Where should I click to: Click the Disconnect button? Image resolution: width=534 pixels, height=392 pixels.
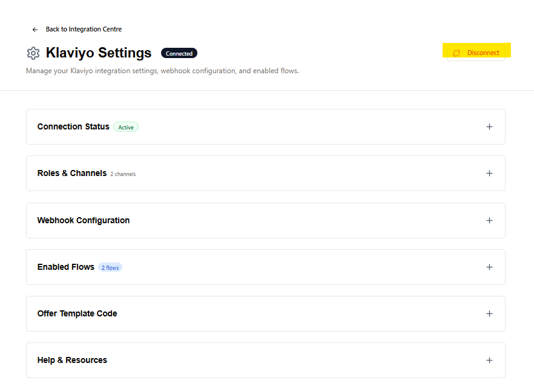point(476,53)
